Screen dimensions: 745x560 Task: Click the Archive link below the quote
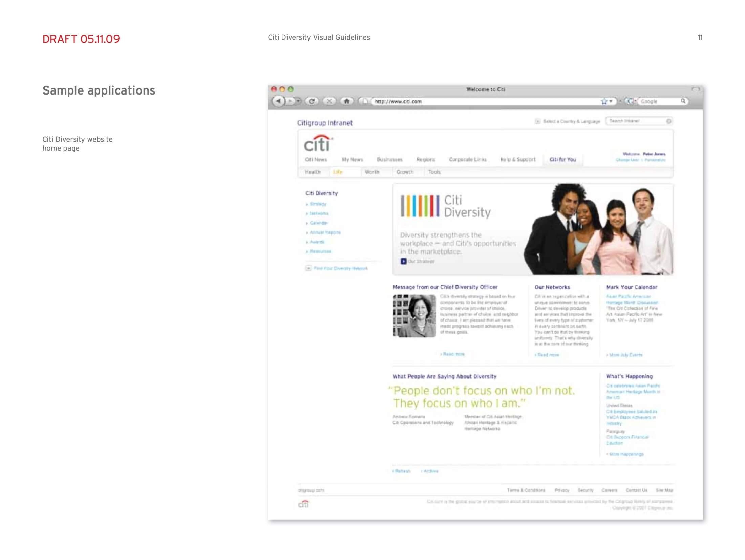[429, 471]
